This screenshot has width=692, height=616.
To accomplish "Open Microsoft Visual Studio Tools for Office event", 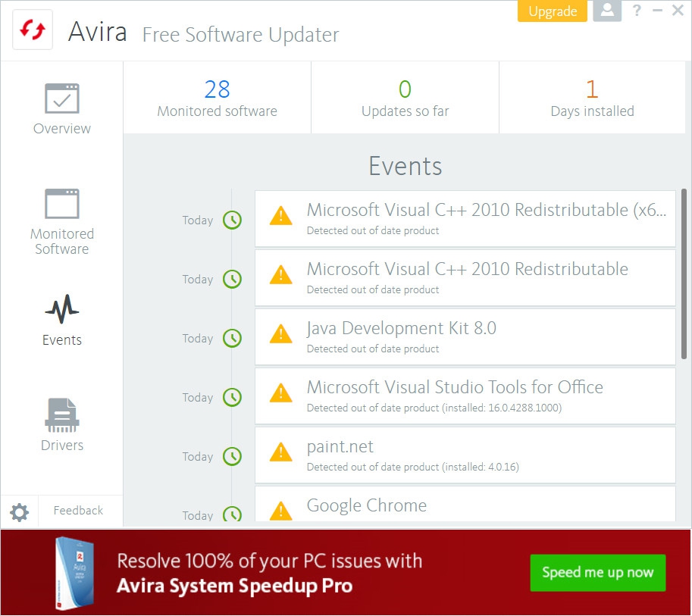I will 465,396.
